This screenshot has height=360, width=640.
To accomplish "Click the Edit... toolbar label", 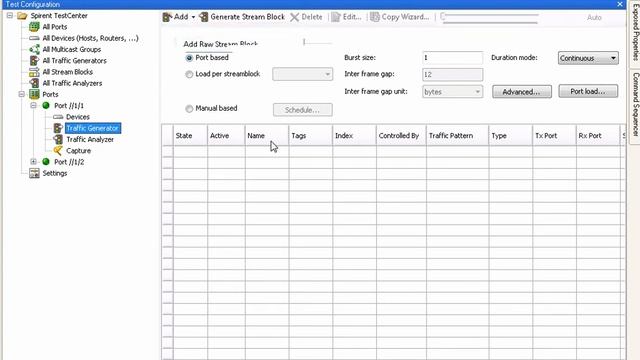I will pos(352,17).
